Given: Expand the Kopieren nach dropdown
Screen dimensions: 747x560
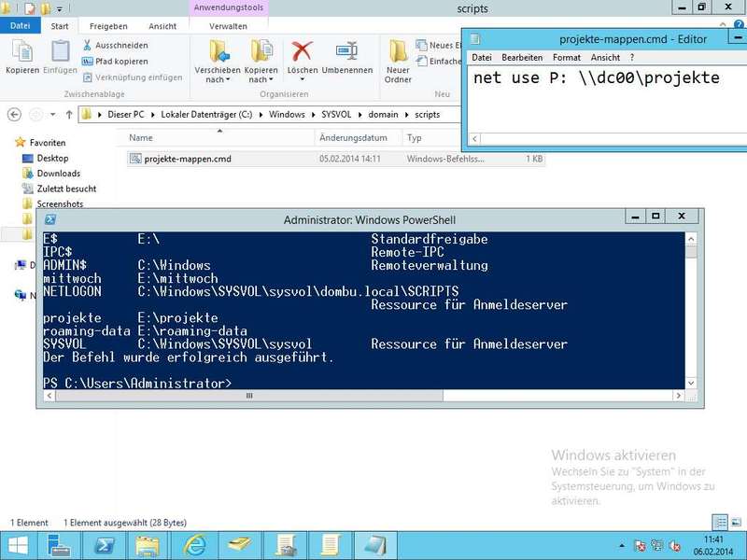Looking at the screenshot, I should click(x=261, y=80).
